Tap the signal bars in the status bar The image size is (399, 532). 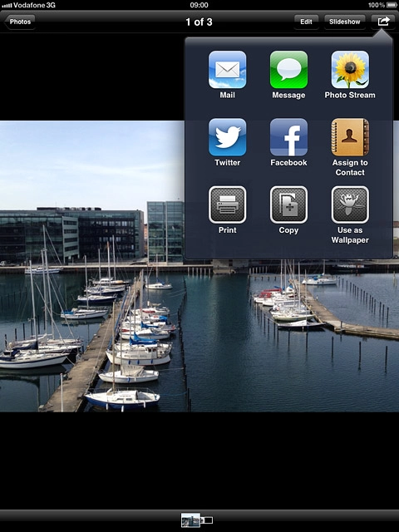click(x=7, y=6)
